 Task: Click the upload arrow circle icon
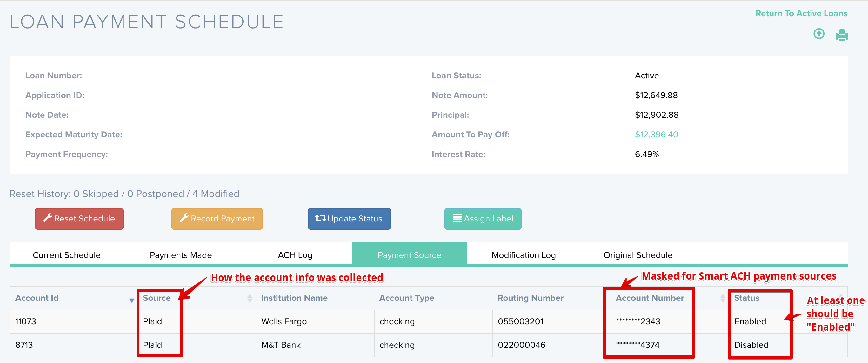pos(819,34)
